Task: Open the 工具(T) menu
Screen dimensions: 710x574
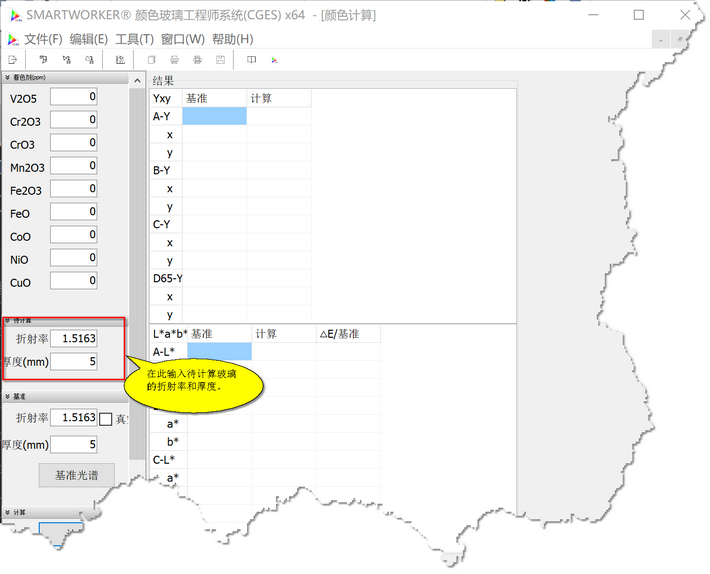Action: point(134,39)
